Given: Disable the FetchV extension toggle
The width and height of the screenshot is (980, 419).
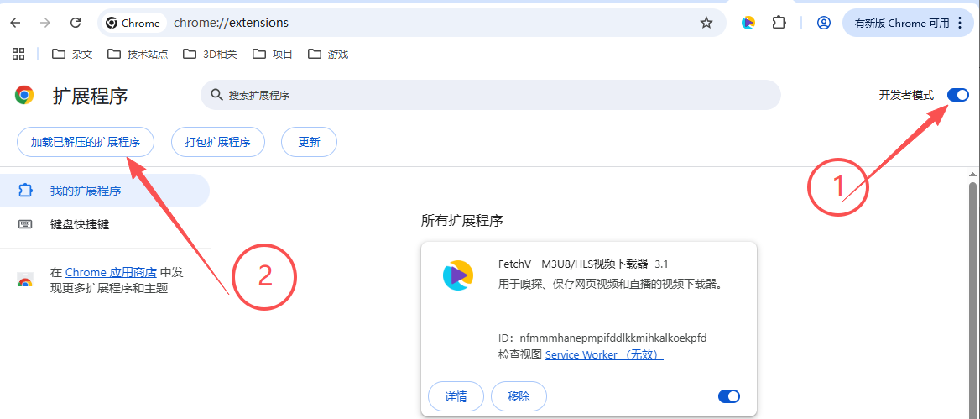Looking at the screenshot, I should tap(728, 396).
